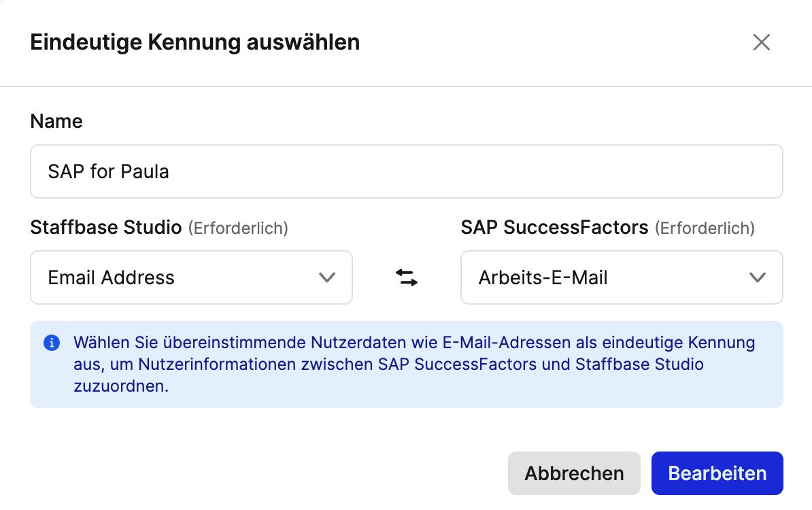Close the Eindeutige Kennung auswählen dialog

click(x=761, y=42)
